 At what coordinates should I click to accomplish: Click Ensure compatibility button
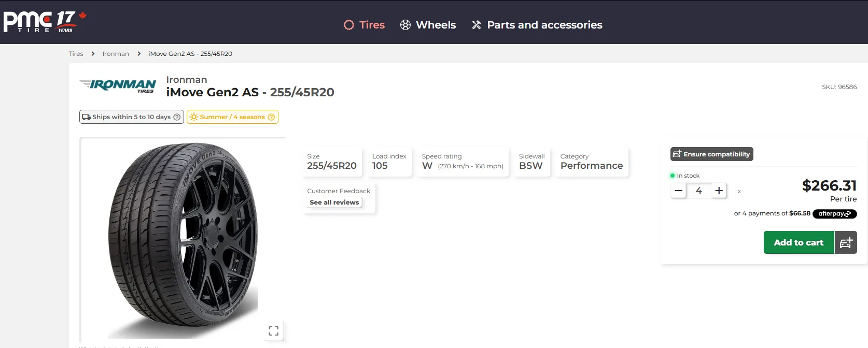tap(711, 154)
